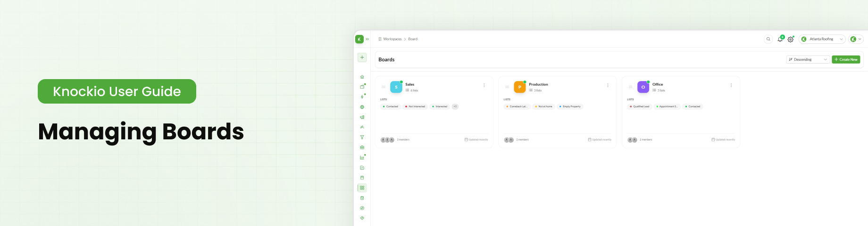Click '6 lists' text under Sales
868x226 pixels.
(414, 90)
